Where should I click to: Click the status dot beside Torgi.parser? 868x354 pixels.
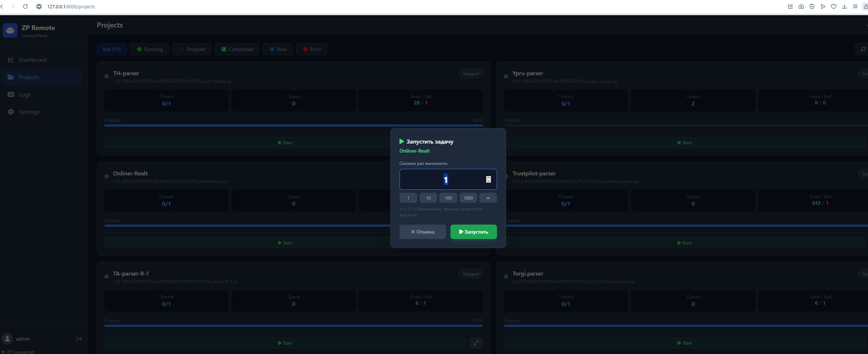[x=506, y=277]
